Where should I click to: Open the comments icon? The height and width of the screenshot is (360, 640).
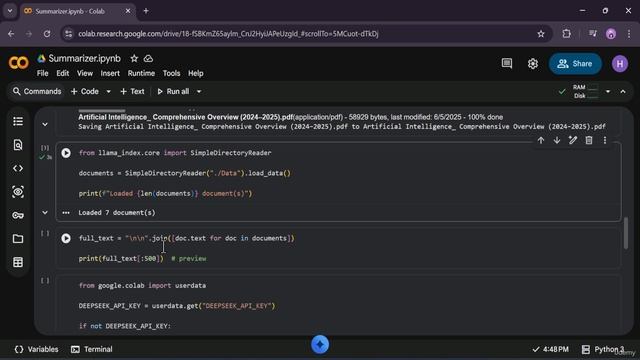point(507,63)
